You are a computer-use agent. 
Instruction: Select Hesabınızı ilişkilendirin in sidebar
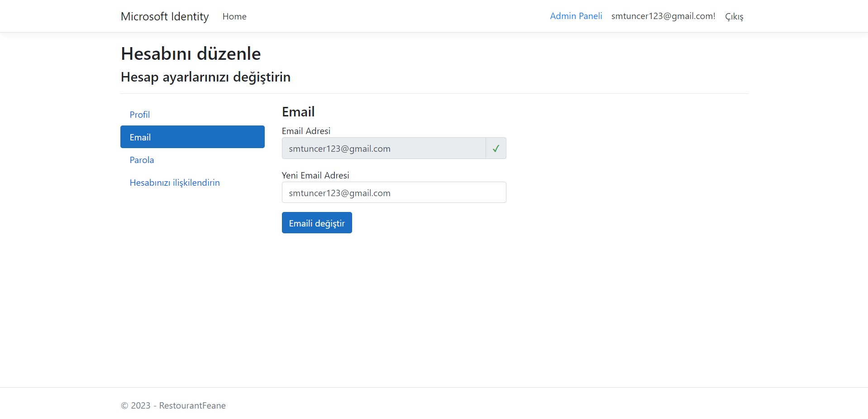tap(174, 183)
